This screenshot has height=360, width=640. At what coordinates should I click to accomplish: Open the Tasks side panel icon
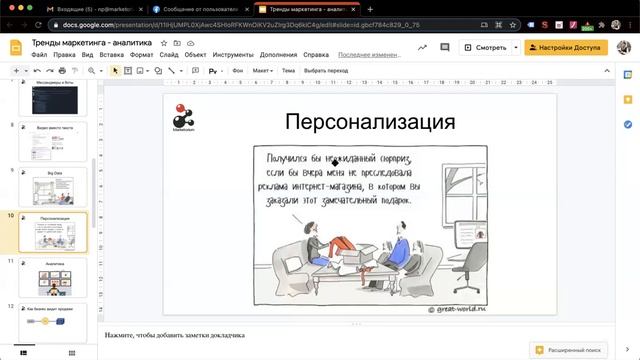(x=628, y=124)
